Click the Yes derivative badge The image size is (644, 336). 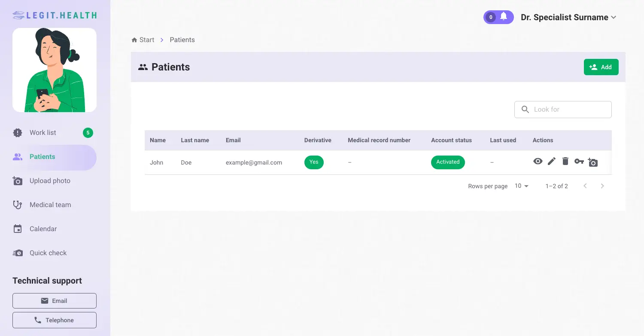(x=314, y=162)
